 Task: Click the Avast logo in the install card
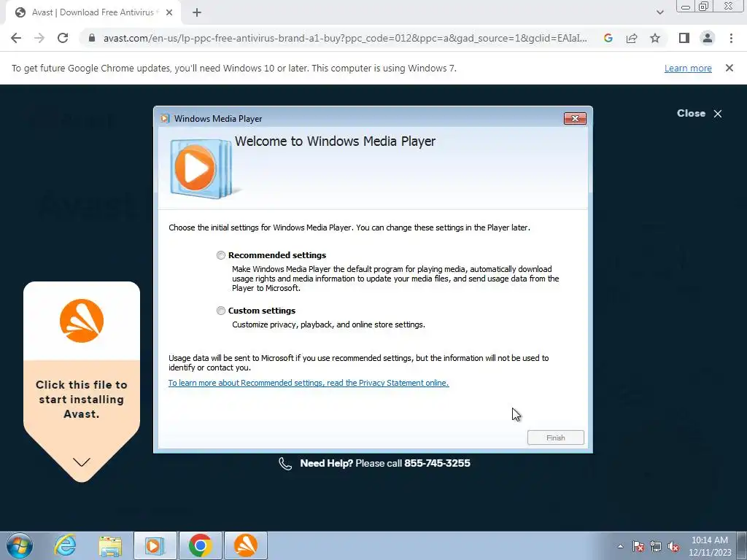coord(82,321)
